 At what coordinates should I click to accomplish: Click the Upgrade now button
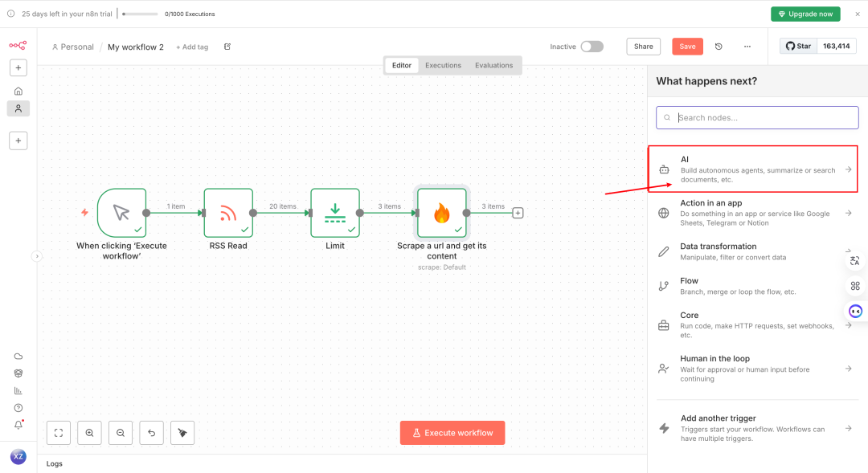click(x=805, y=14)
